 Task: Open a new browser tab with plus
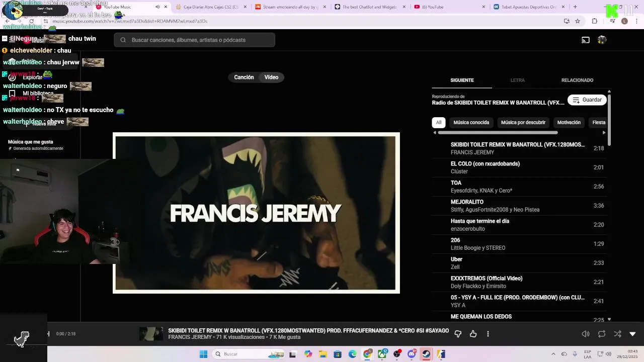pyautogui.click(x=575, y=7)
